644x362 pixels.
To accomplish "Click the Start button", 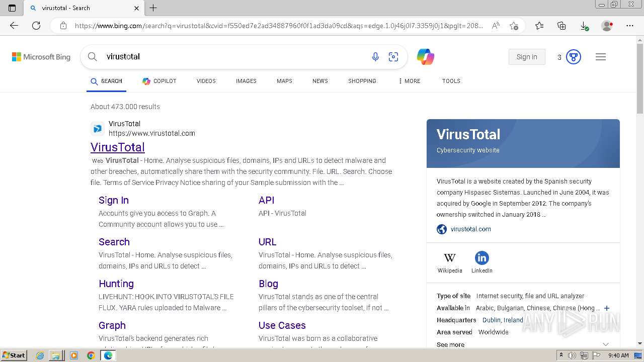I will point(14,355).
